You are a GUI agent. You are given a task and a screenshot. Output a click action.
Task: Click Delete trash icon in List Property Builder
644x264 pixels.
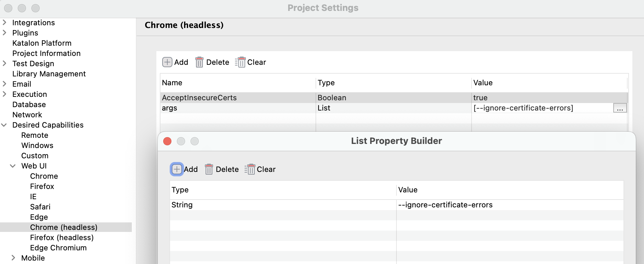click(209, 169)
